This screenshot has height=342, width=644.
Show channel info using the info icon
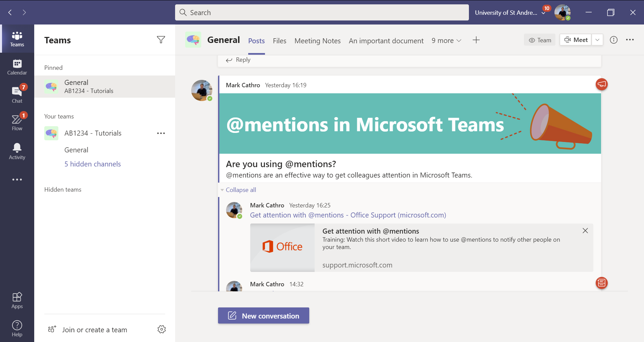tap(613, 40)
